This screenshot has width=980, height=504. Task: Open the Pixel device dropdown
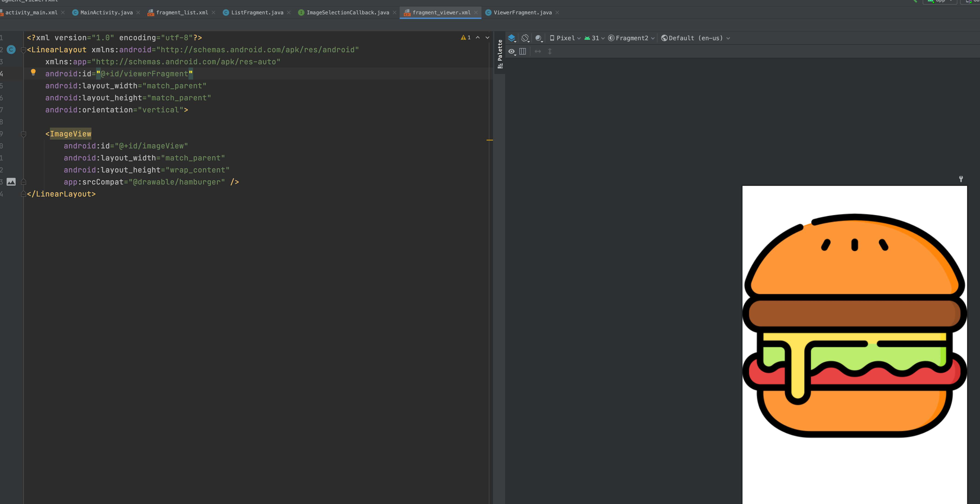click(565, 38)
